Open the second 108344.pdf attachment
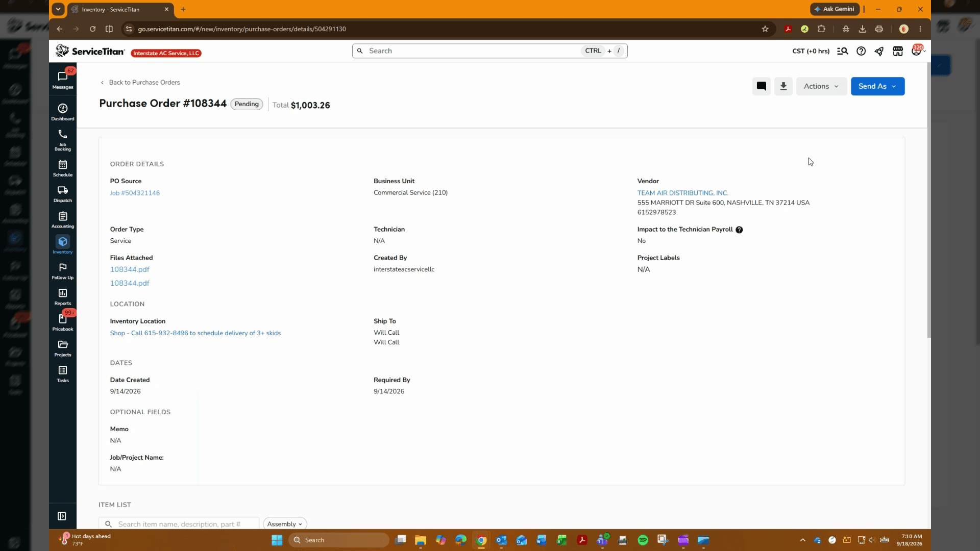The width and height of the screenshot is (980, 551). point(130,283)
